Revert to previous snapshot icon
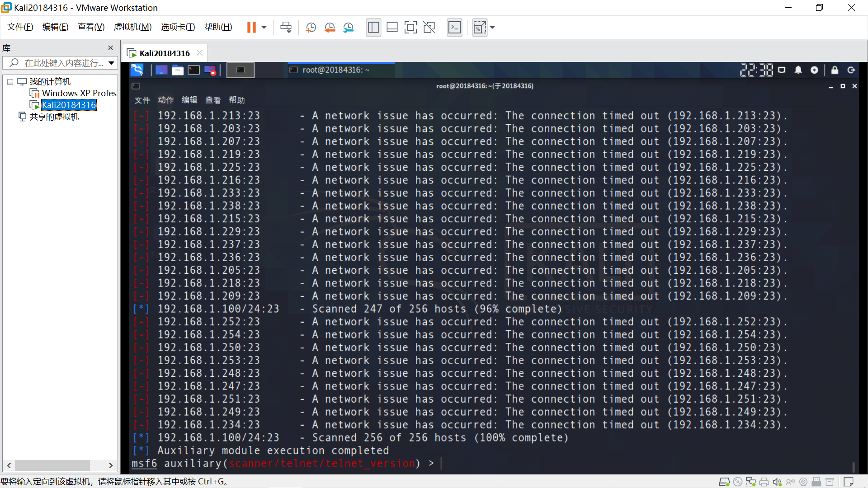The image size is (868, 488). point(330,28)
